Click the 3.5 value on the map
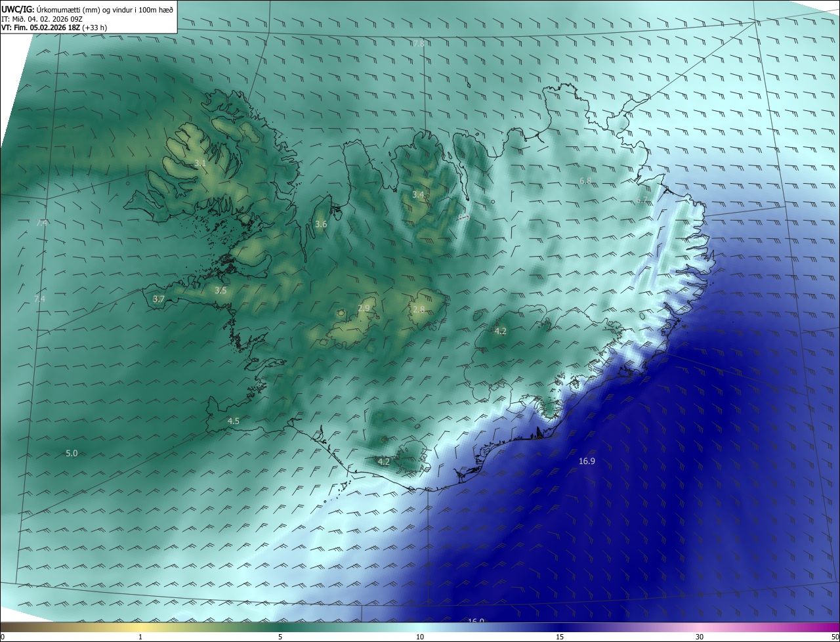This screenshot has width=840, height=642. pos(220,290)
